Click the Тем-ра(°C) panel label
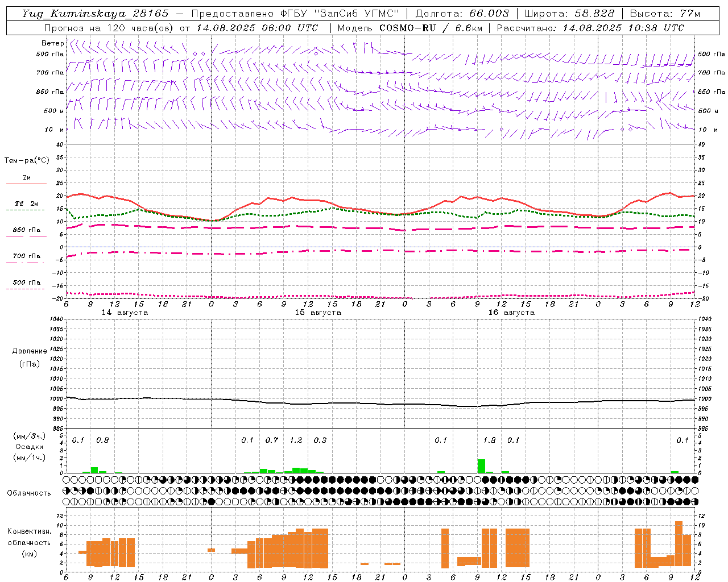The image size is (728, 582). (27, 161)
